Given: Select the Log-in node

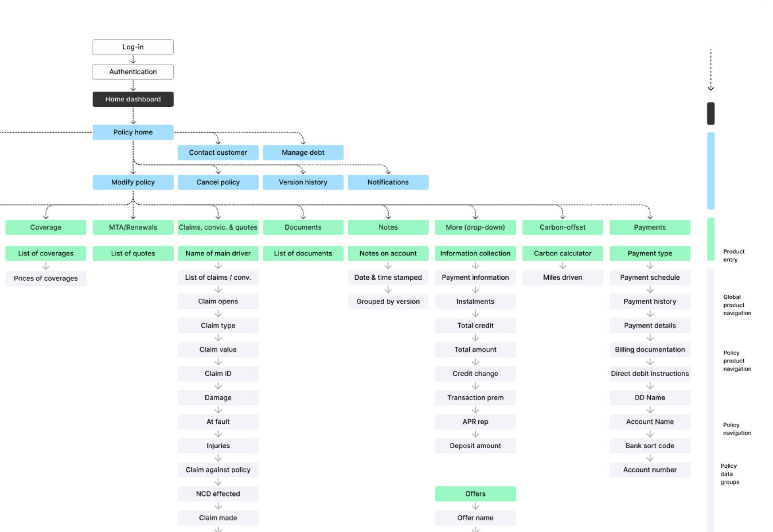Looking at the screenshot, I should pyautogui.click(x=133, y=47).
